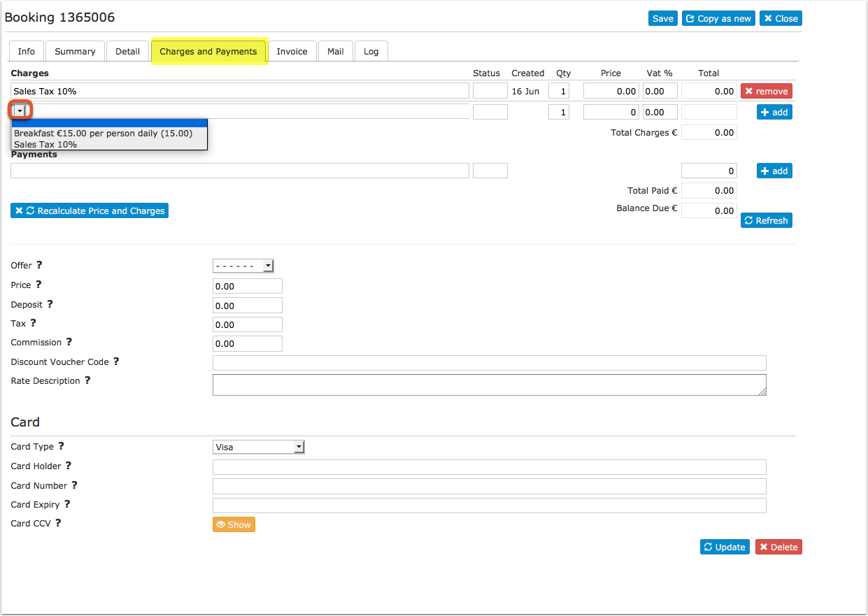Show help for Card Holder

tap(69, 466)
